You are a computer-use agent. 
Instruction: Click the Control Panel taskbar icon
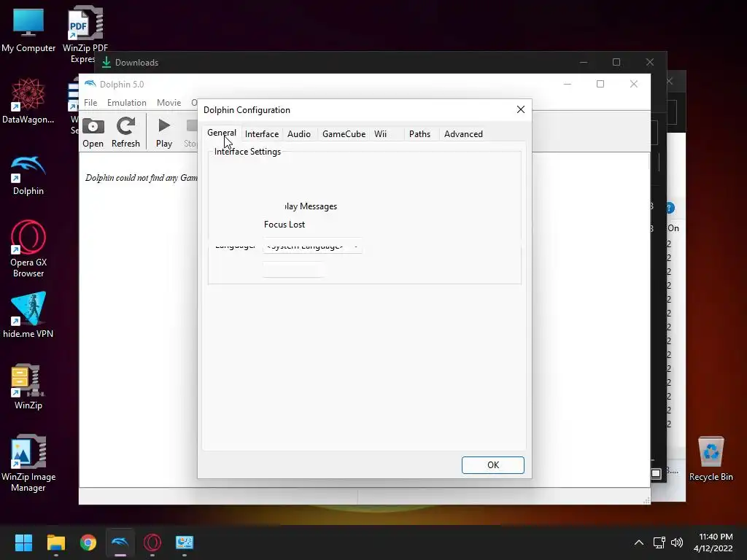click(x=185, y=542)
